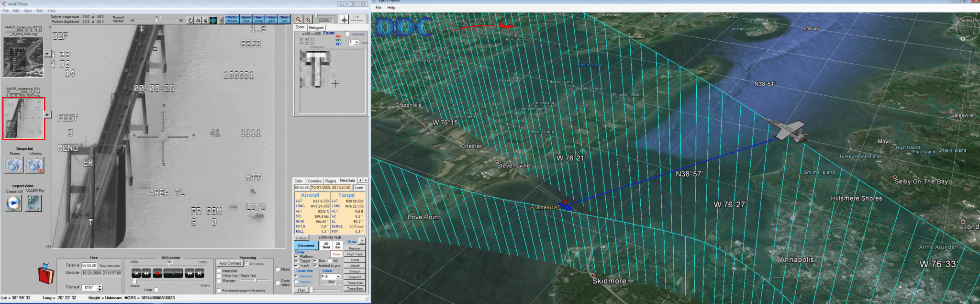
Task: Click the Rotate degrees slider
Action: click(x=157, y=20)
